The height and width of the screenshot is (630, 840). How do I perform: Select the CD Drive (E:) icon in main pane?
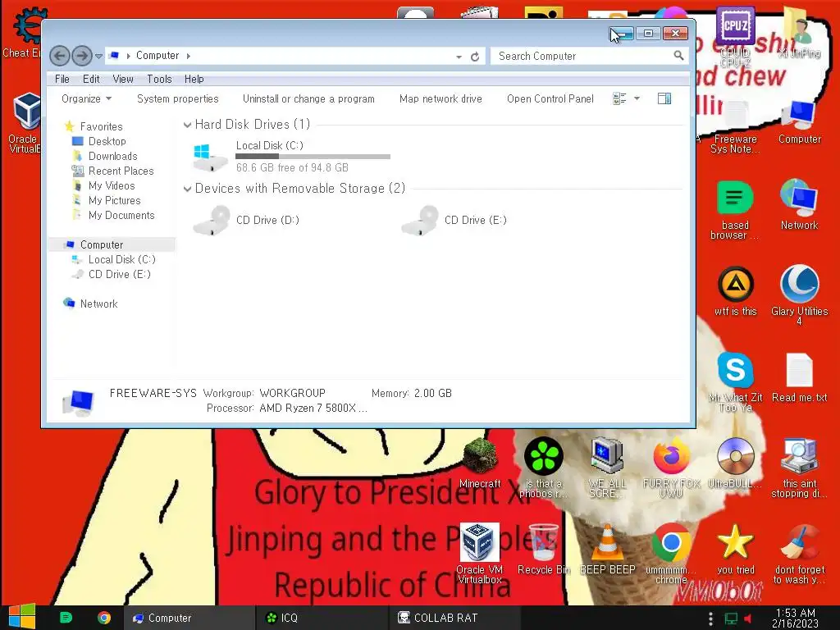419,220
